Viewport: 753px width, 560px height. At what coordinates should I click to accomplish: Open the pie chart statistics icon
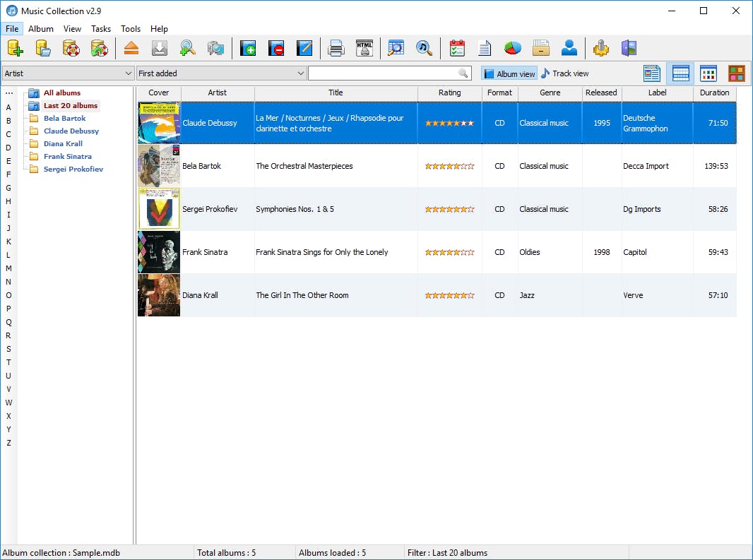point(512,48)
